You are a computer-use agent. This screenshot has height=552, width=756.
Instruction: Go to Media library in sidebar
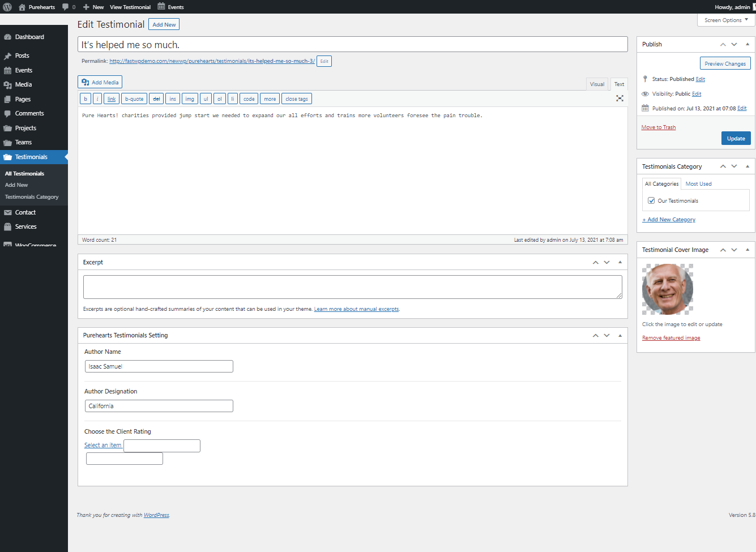point(23,84)
